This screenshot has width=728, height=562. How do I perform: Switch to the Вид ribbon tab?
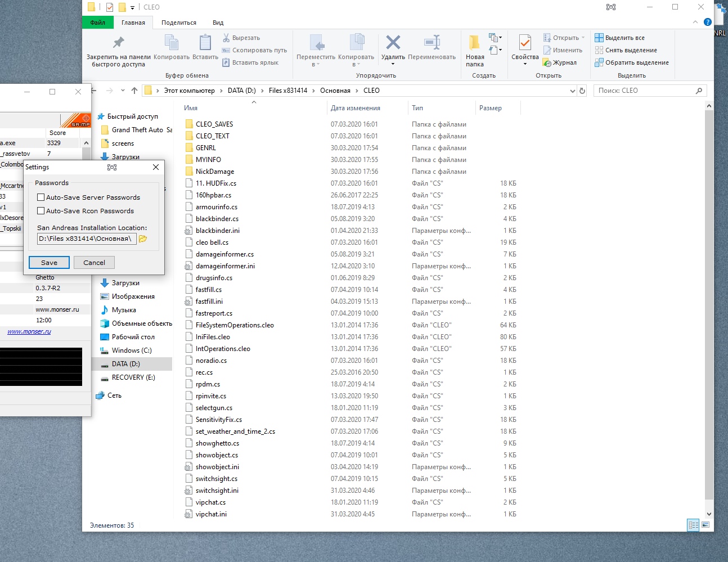[x=218, y=23]
